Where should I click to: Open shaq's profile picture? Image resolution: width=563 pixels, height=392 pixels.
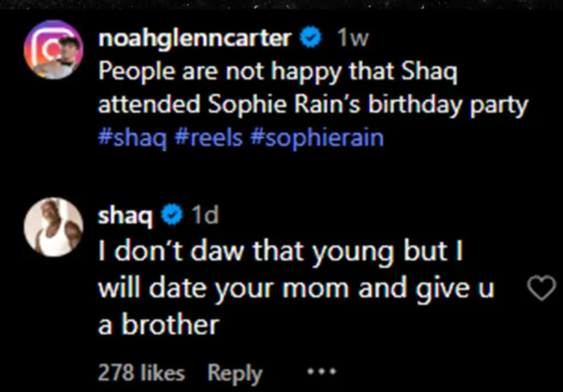53,227
